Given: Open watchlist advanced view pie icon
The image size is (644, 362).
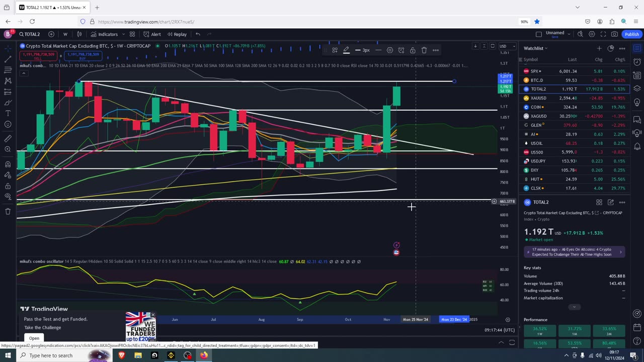Looking at the screenshot, I should (x=611, y=48).
